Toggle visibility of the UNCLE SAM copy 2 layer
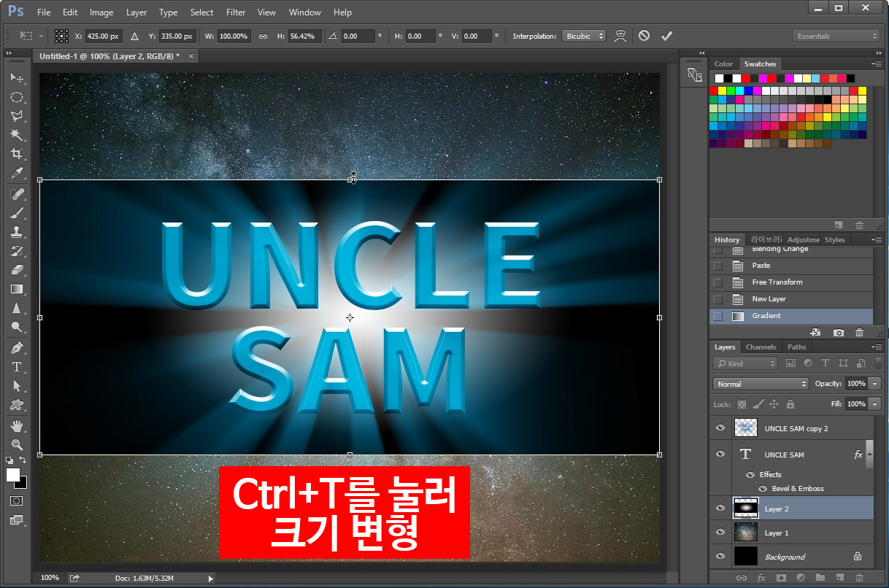Screen dimensions: 889x588 (x=720, y=428)
